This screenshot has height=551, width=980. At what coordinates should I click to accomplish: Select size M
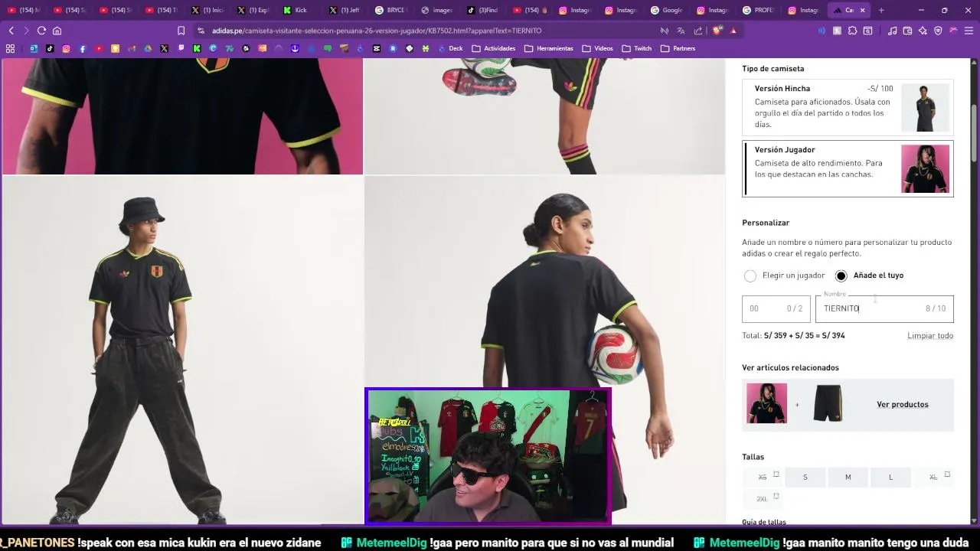point(848,477)
